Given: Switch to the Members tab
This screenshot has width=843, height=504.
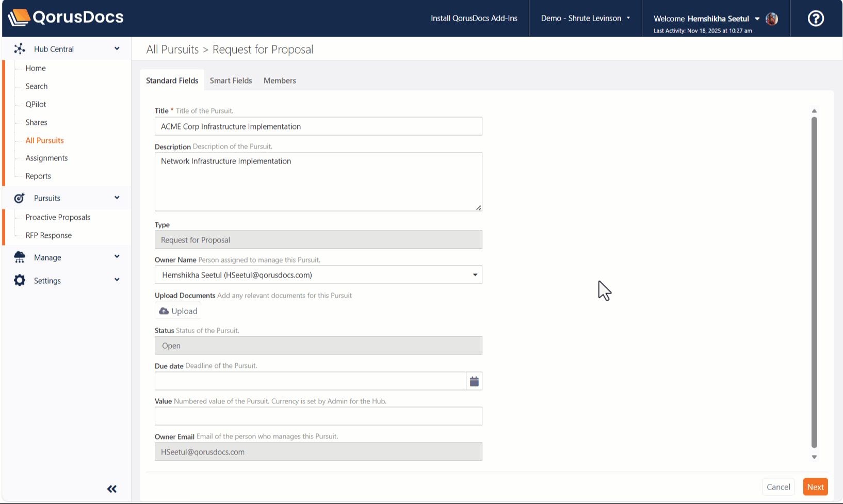Looking at the screenshot, I should 280,80.
